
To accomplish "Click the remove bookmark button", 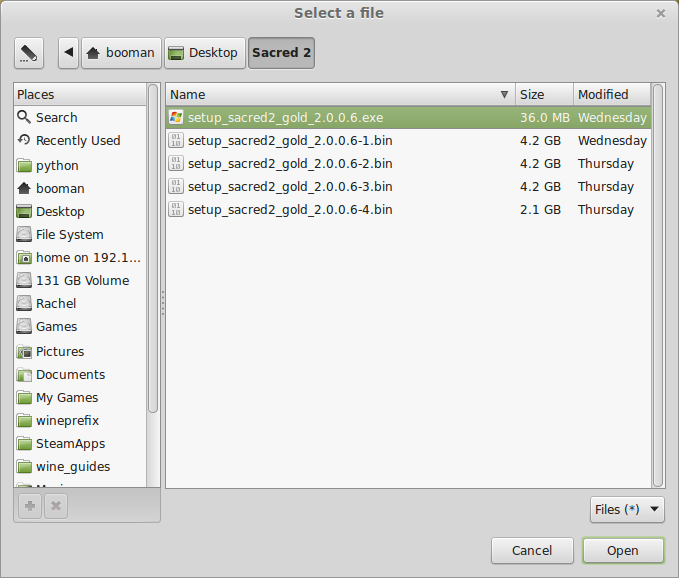I will tap(56, 506).
